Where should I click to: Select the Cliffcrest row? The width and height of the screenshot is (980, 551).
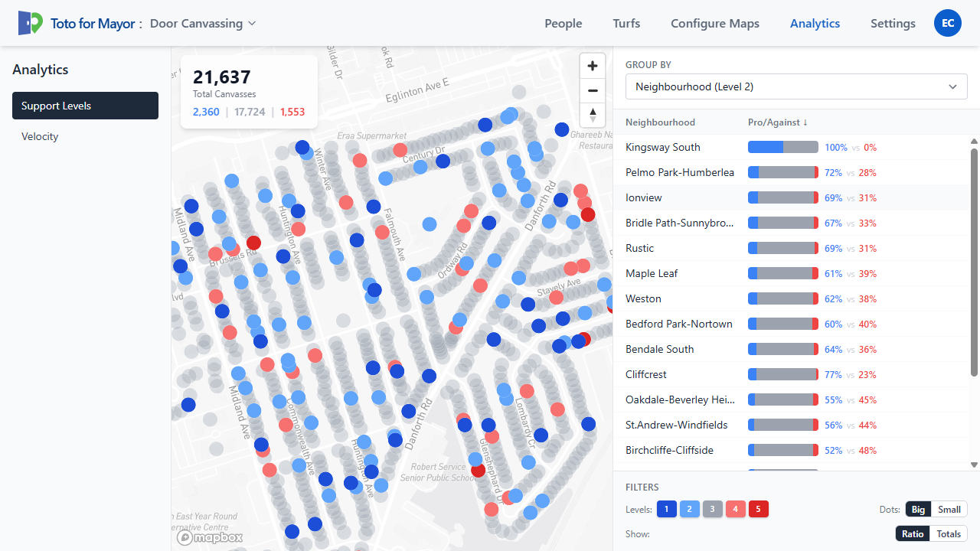coord(791,374)
